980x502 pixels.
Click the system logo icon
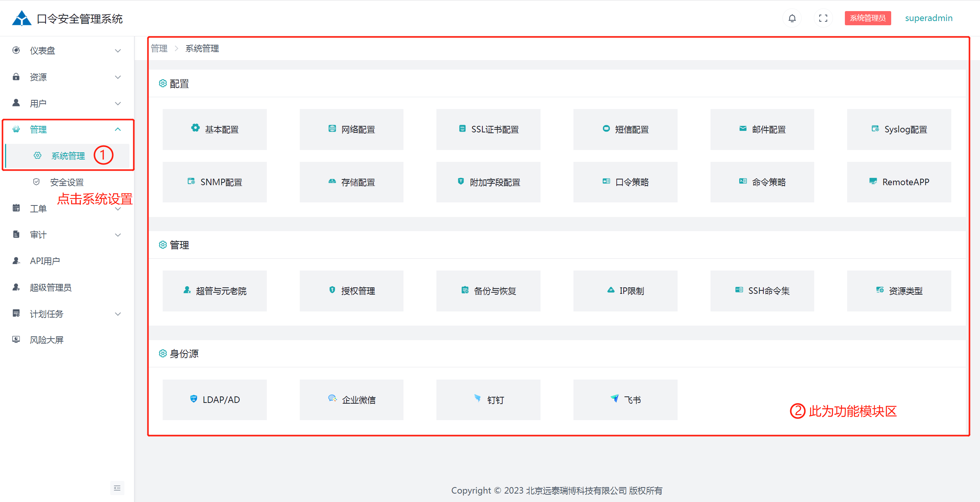tap(21, 18)
